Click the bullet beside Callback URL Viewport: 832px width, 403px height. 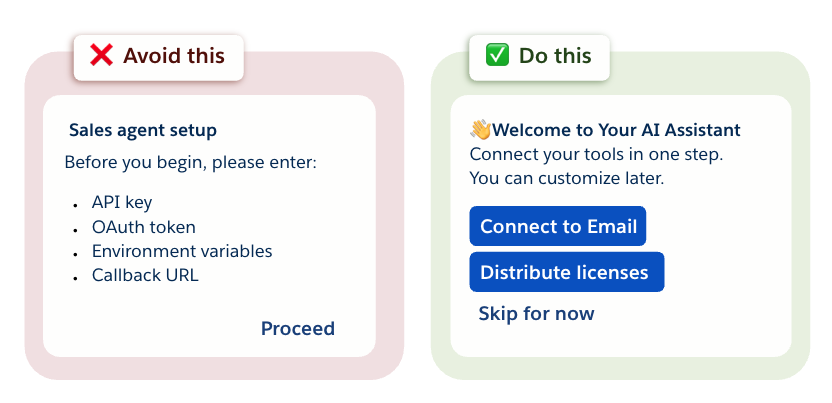[75, 276]
